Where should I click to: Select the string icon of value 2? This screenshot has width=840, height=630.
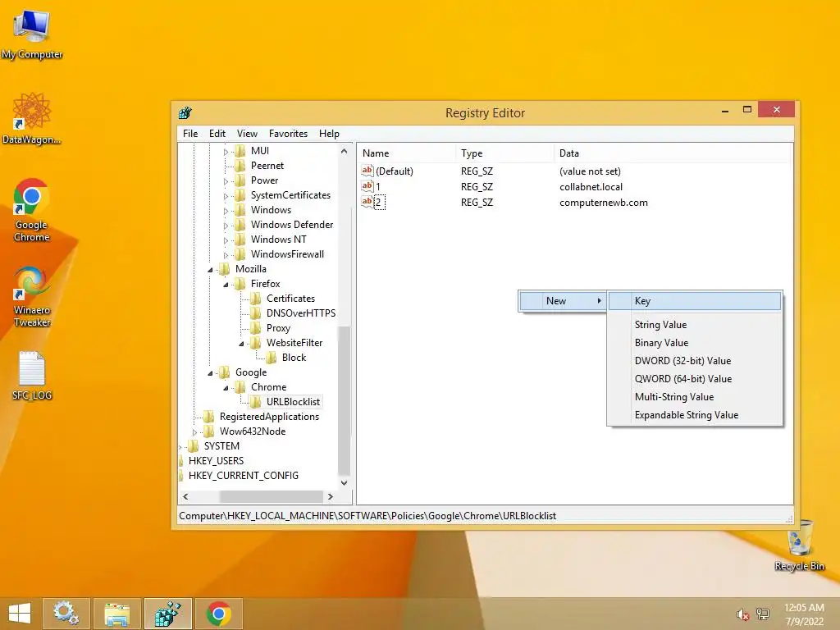367,202
